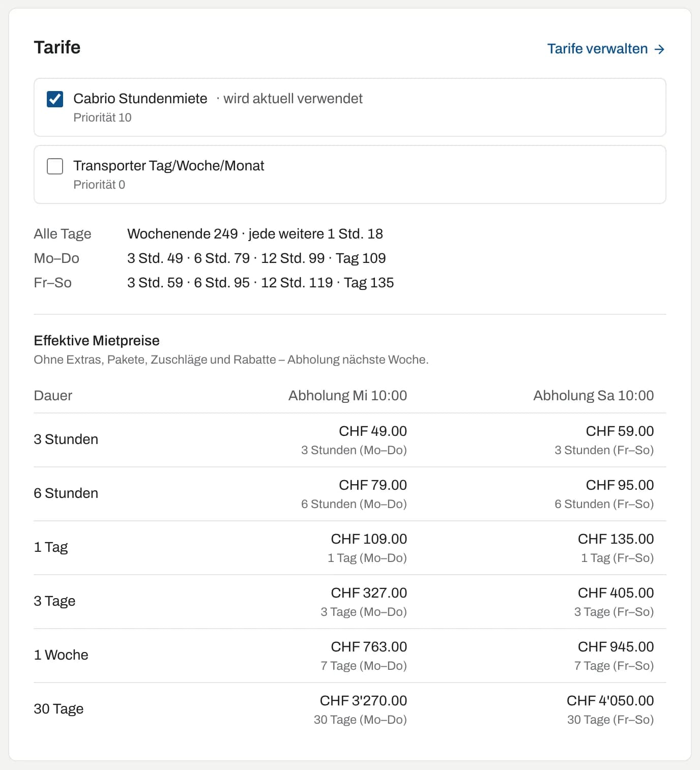Screen dimensions: 700x770
Task: Click the Priorität 0 text
Action: (x=99, y=185)
